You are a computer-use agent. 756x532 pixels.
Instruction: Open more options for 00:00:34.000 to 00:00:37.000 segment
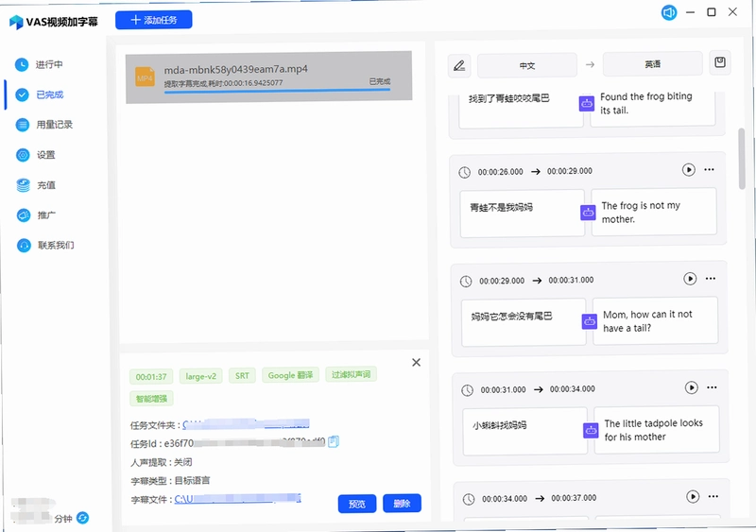click(x=713, y=497)
